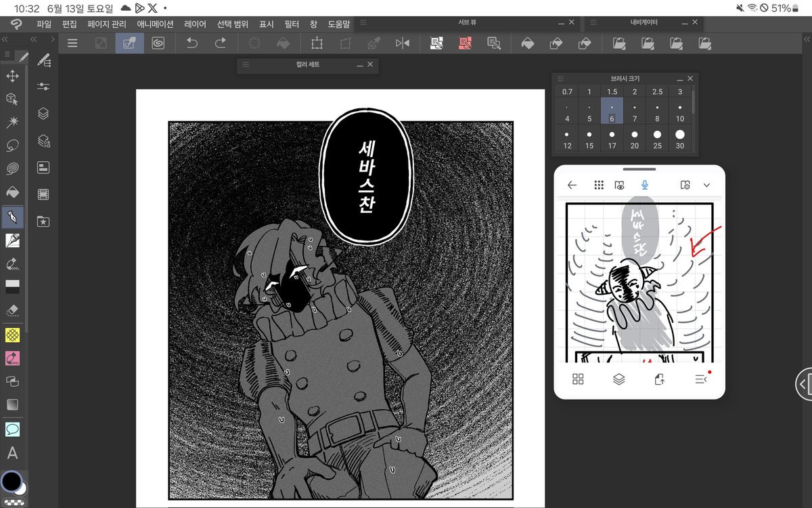Choose brush size 30
Screen dimensions: 812x508
(679, 139)
